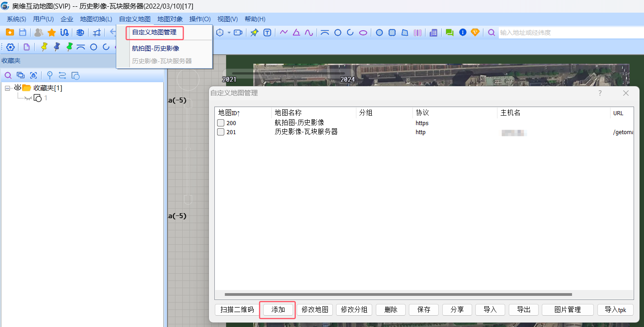Click the save disk toolbar icon
Viewport: 644px width, 327px height.
coord(23,33)
